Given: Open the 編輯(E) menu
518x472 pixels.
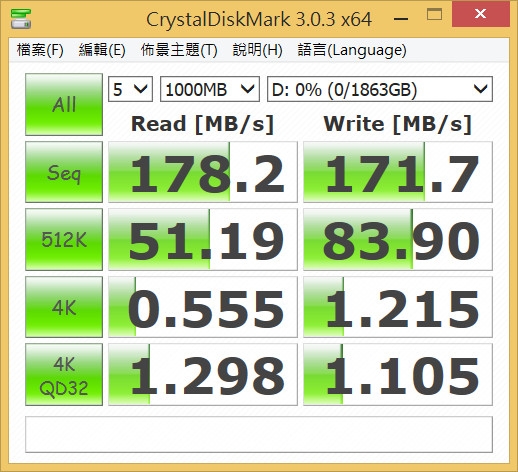Looking at the screenshot, I should 102,50.
